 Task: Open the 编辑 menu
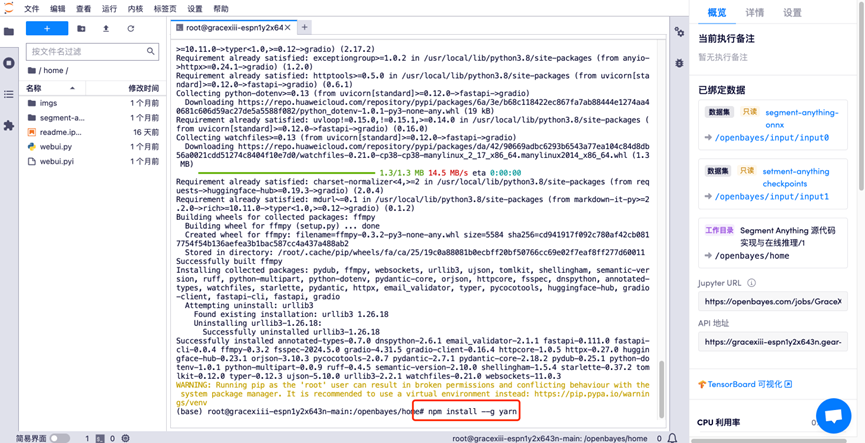pyautogui.click(x=57, y=9)
